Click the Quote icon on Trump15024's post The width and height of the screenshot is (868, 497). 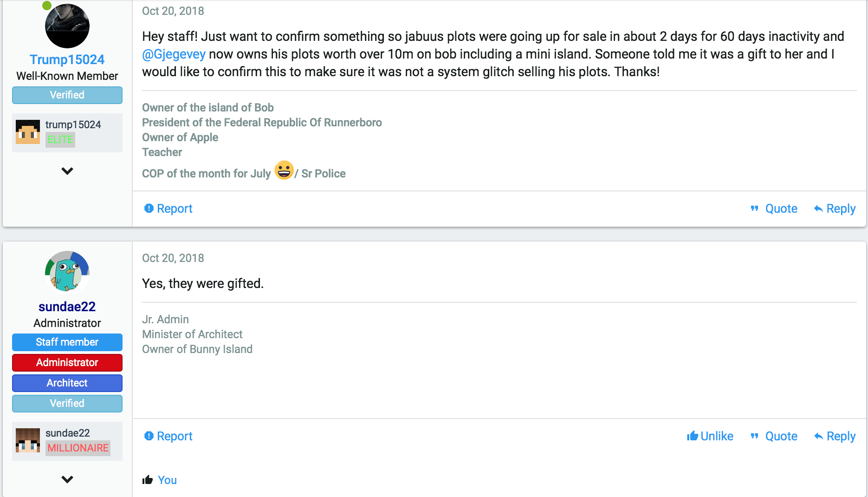(x=755, y=209)
